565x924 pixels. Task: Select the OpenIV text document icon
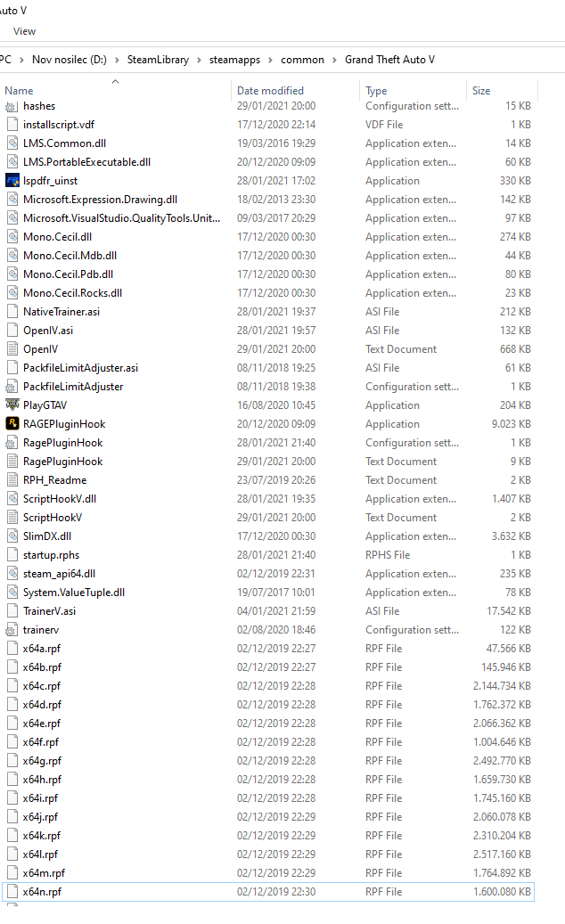click(12, 349)
